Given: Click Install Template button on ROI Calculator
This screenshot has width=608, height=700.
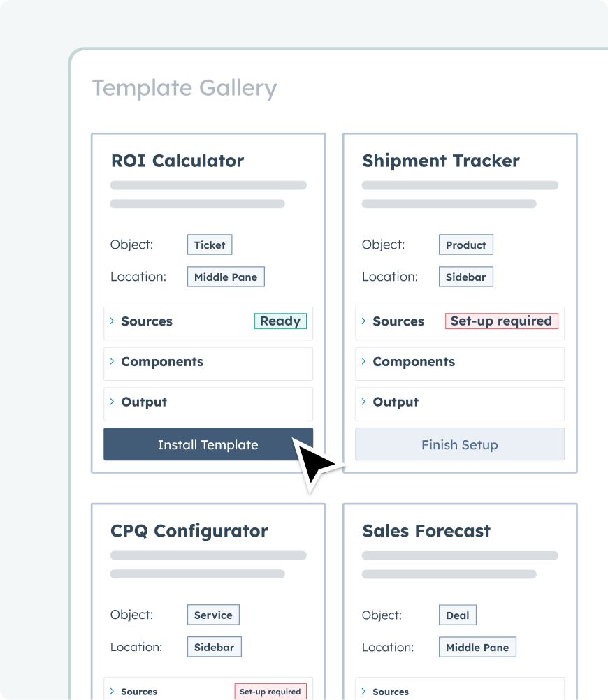Looking at the screenshot, I should coord(208,445).
